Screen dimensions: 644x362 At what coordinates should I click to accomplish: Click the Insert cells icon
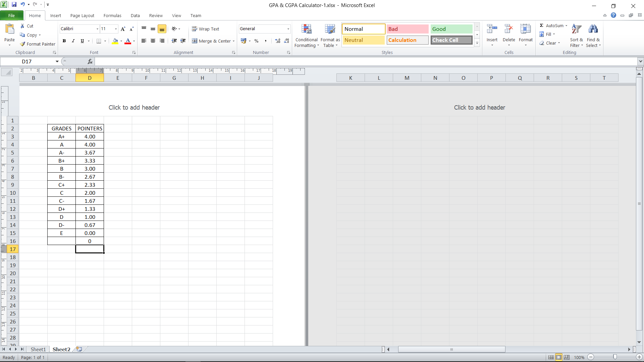492,29
